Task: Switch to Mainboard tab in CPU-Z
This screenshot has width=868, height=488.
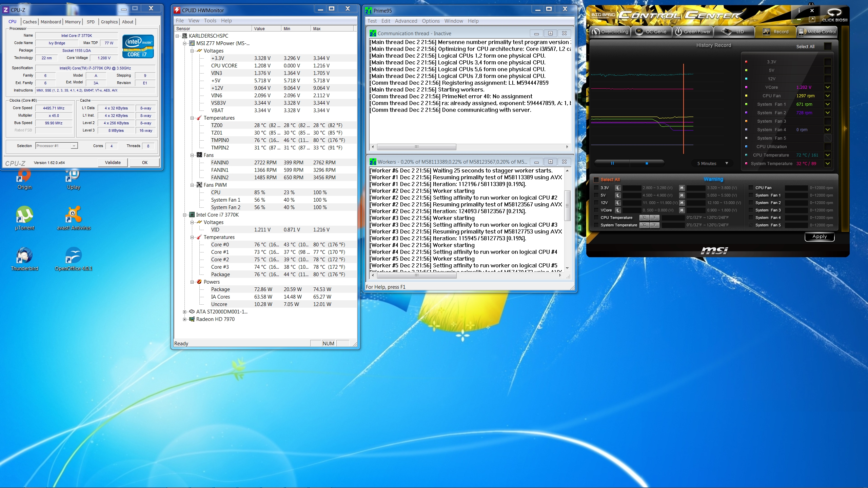Action: [x=51, y=22]
